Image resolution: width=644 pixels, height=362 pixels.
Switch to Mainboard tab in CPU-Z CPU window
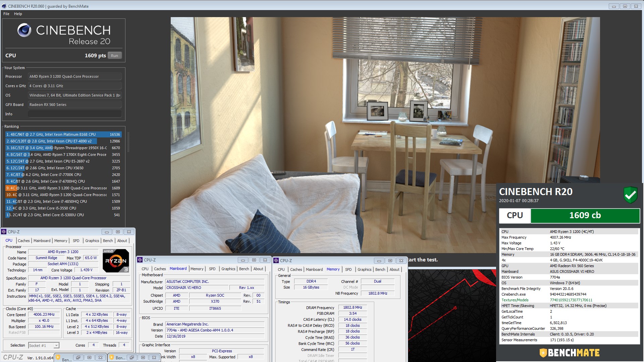pos(42,241)
